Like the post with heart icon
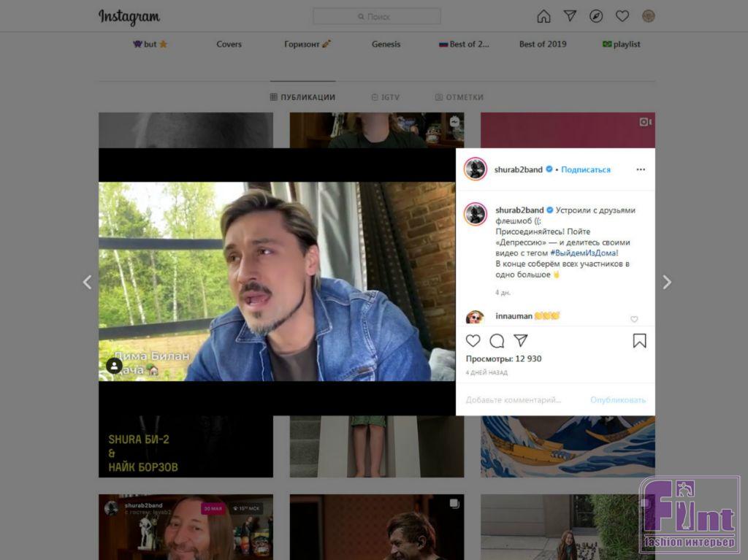This screenshot has width=748, height=560. tap(473, 341)
